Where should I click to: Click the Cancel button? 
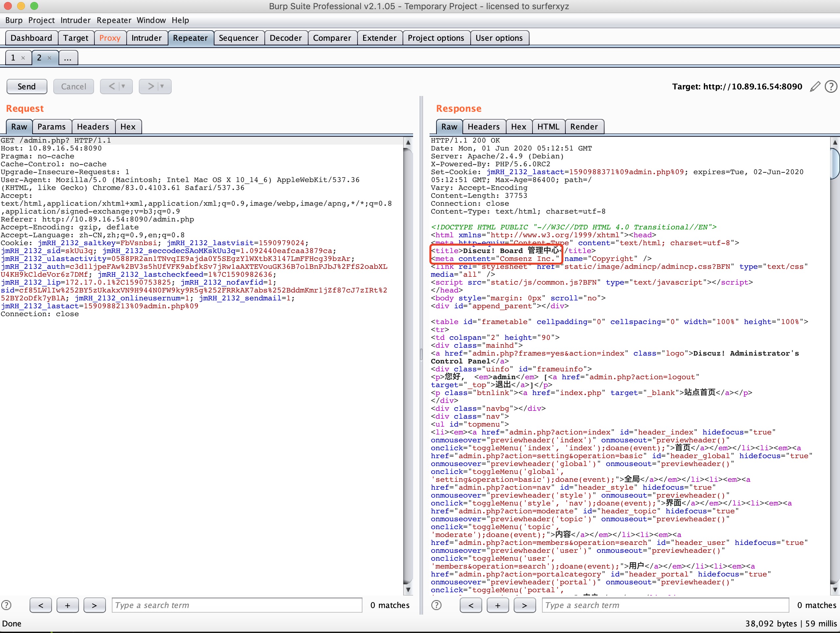[x=73, y=86]
